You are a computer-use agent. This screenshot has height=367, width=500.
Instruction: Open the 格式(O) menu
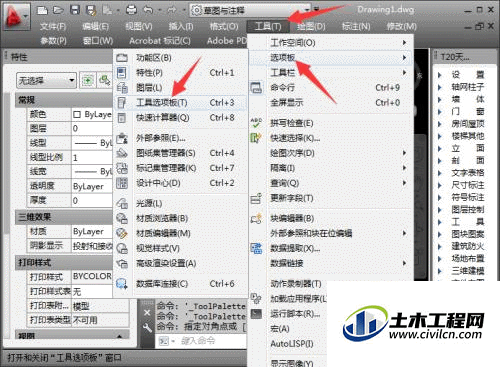coord(224,26)
